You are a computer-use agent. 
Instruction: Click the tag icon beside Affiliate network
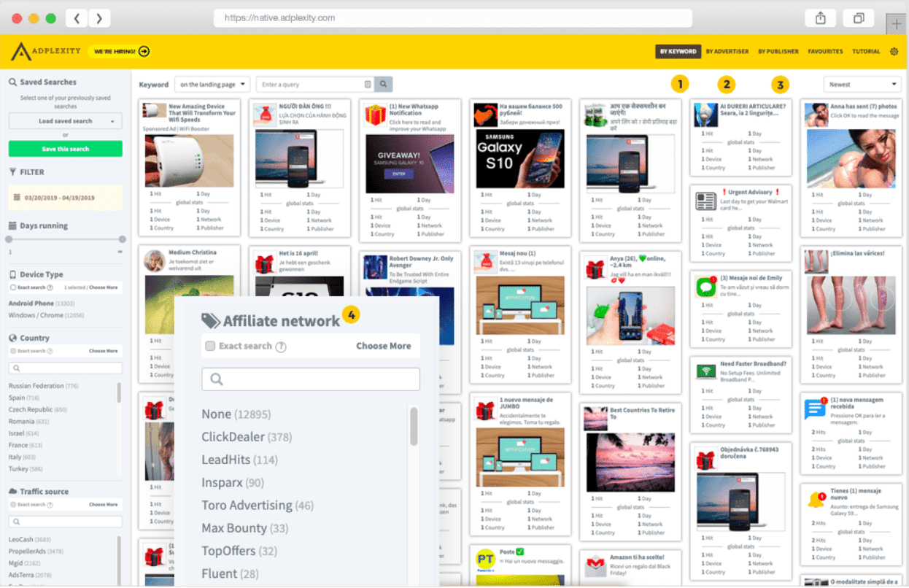point(211,321)
